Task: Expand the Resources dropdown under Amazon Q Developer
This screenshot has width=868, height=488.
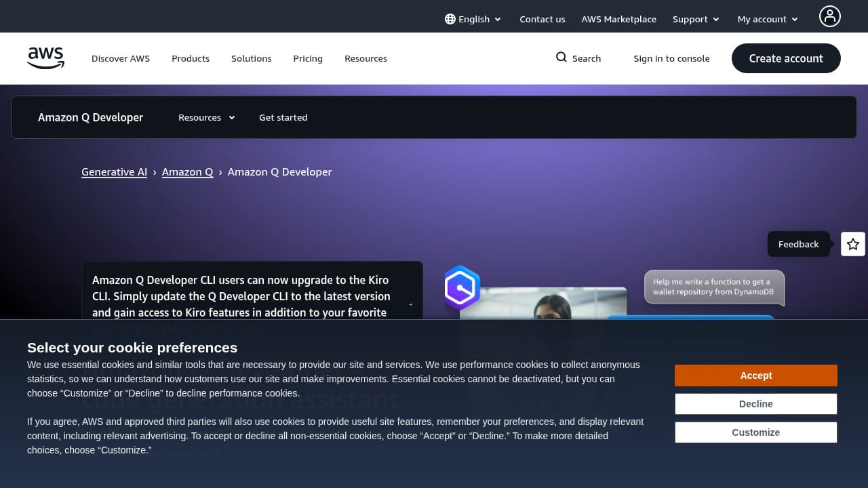Action: click(205, 117)
